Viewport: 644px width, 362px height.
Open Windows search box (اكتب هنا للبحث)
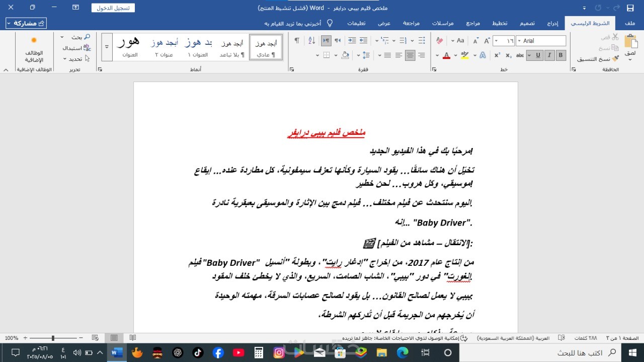pos(541,352)
